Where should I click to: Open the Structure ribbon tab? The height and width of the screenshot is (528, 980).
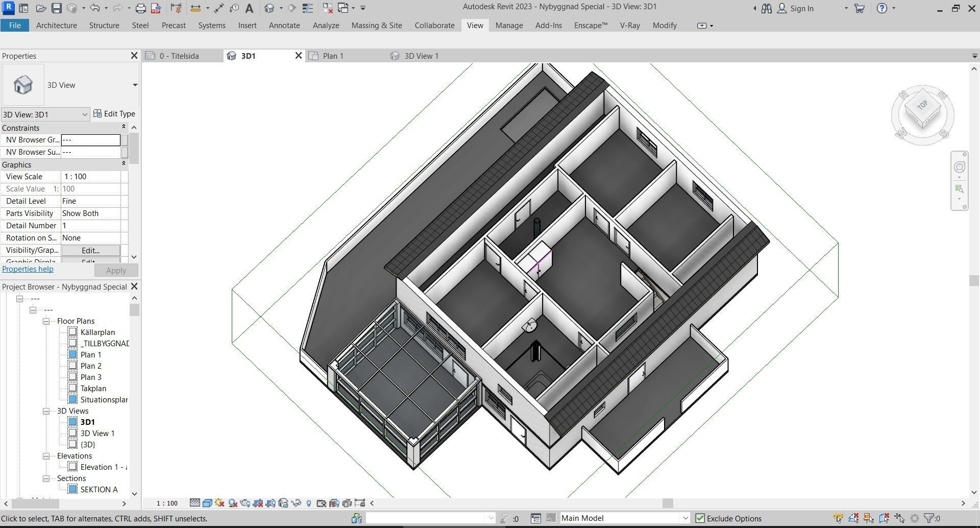(x=104, y=25)
